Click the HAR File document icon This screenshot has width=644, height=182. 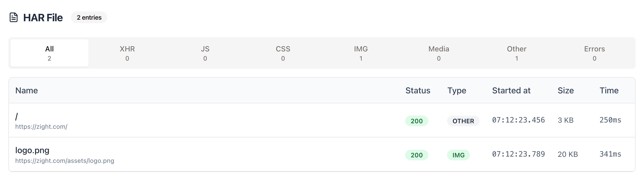coord(14,18)
